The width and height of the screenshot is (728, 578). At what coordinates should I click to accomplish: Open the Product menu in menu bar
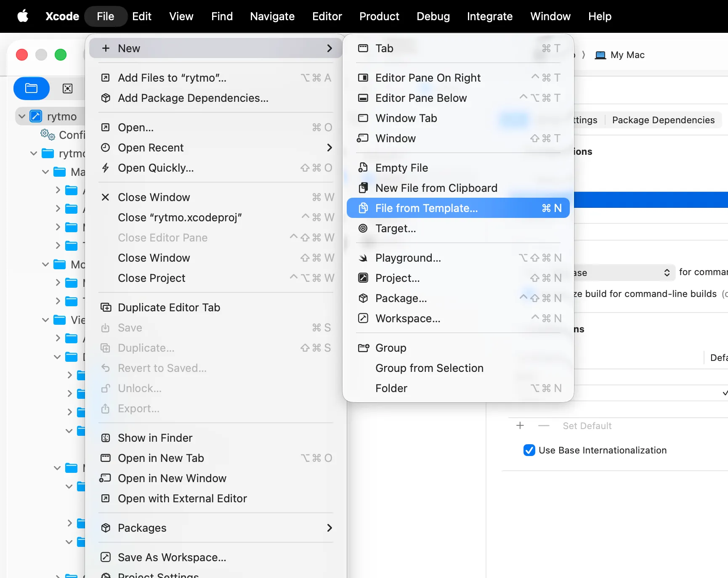[x=379, y=16]
